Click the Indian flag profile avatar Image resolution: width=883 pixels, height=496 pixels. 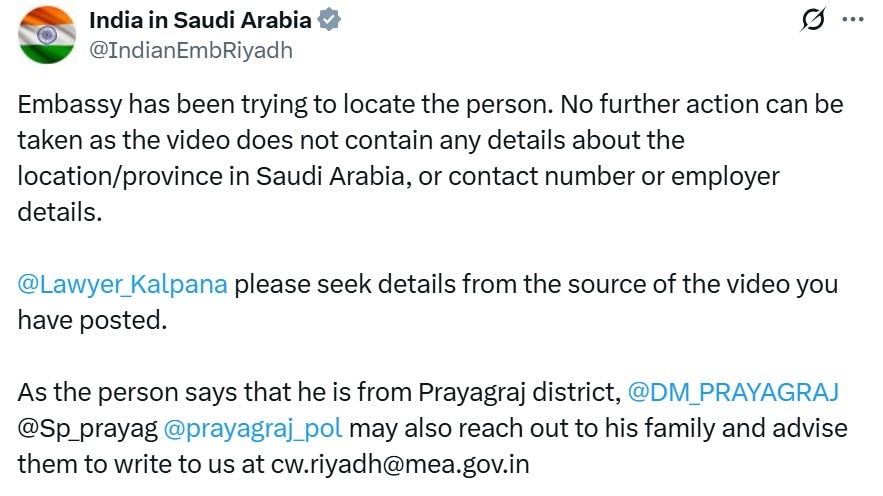[x=47, y=34]
